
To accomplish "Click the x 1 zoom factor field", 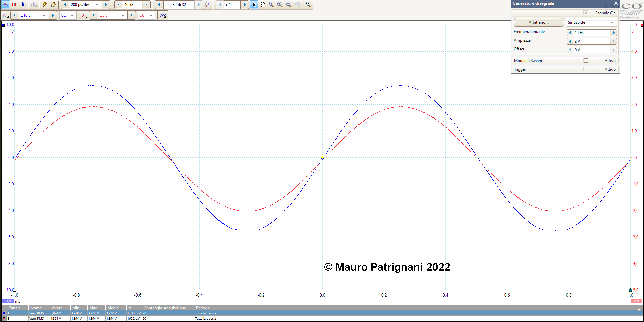I will tap(232, 5).
